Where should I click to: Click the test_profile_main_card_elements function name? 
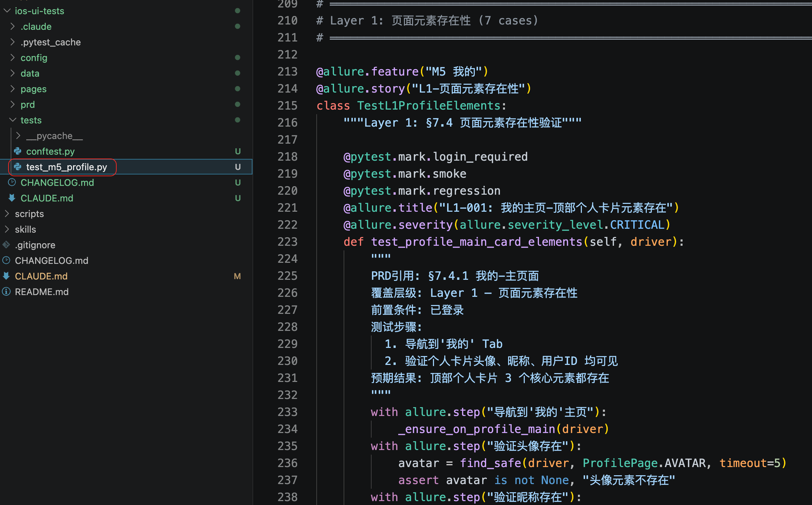tap(476, 242)
